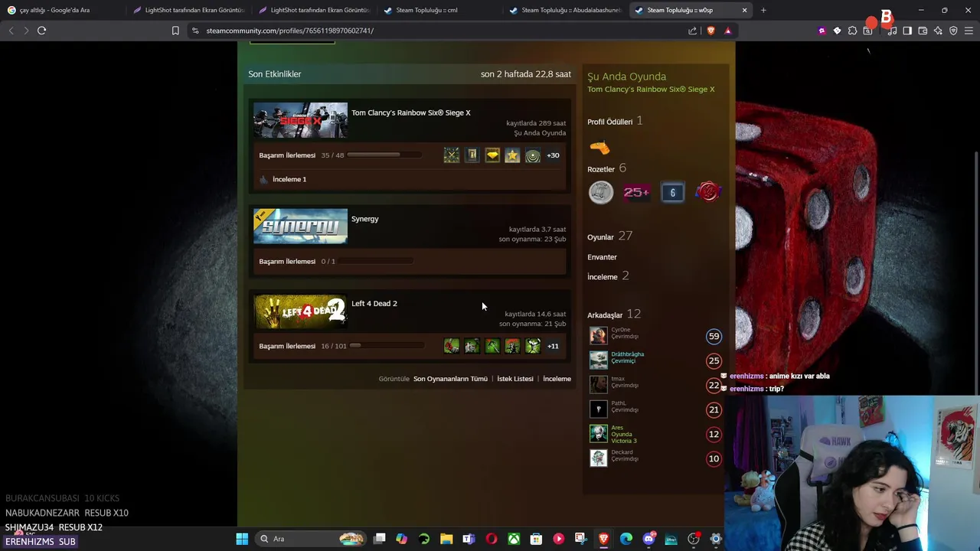The width and height of the screenshot is (980, 551).
Task: Open the browser hamburger menu
Action: [969, 31]
